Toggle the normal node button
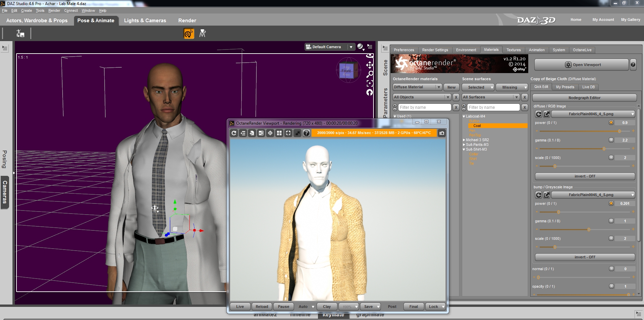644x320 pixels. (x=611, y=269)
